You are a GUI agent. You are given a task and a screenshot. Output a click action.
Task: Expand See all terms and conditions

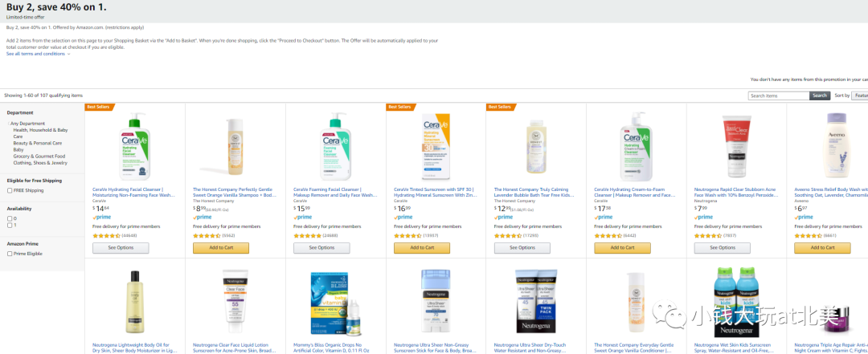click(x=39, y=54)
